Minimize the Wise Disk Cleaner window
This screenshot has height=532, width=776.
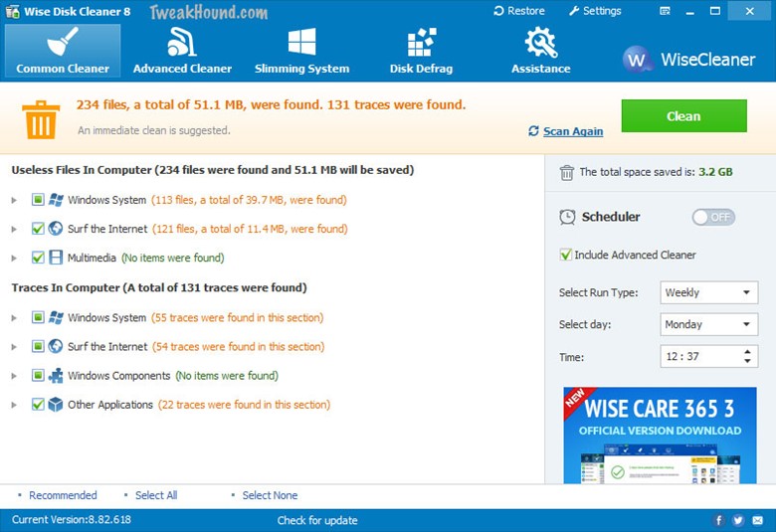coord(689,11)
